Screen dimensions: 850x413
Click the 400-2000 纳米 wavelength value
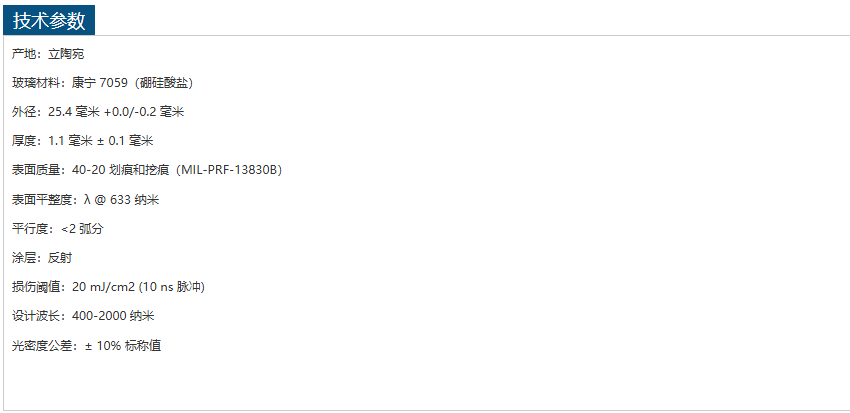[113, 316]
